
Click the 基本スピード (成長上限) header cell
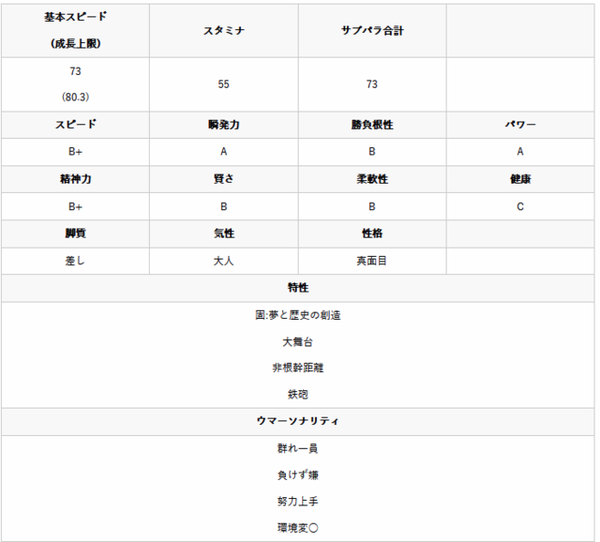point(75,30)
